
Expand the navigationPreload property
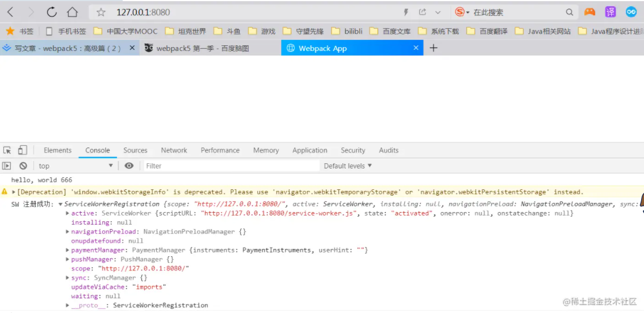pyautogui.click(x=68, y=232)
